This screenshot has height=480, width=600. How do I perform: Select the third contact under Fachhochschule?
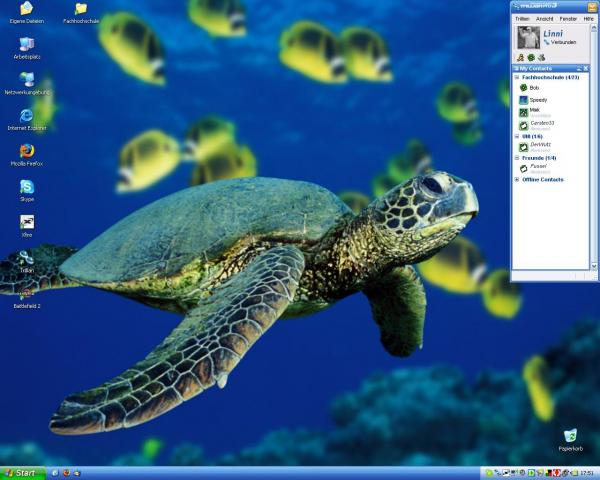535,112
